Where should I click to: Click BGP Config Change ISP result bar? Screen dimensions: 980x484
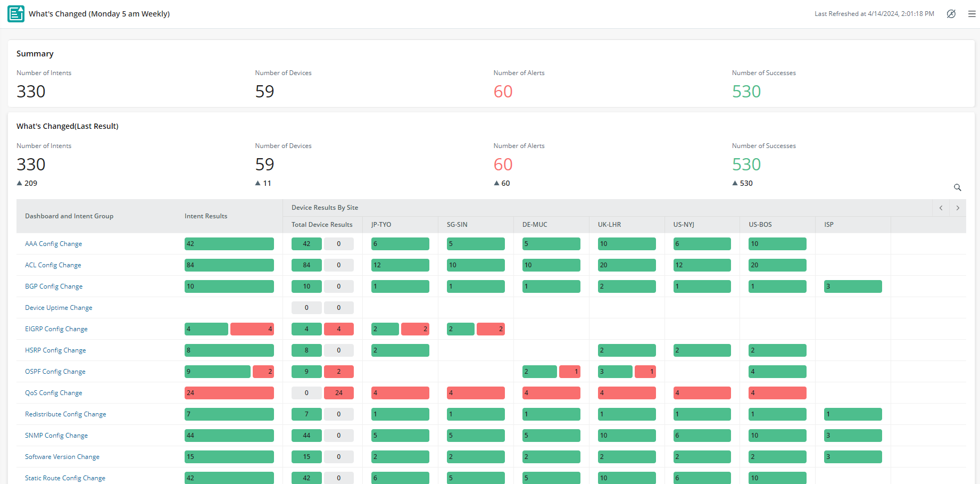[852, 286]
